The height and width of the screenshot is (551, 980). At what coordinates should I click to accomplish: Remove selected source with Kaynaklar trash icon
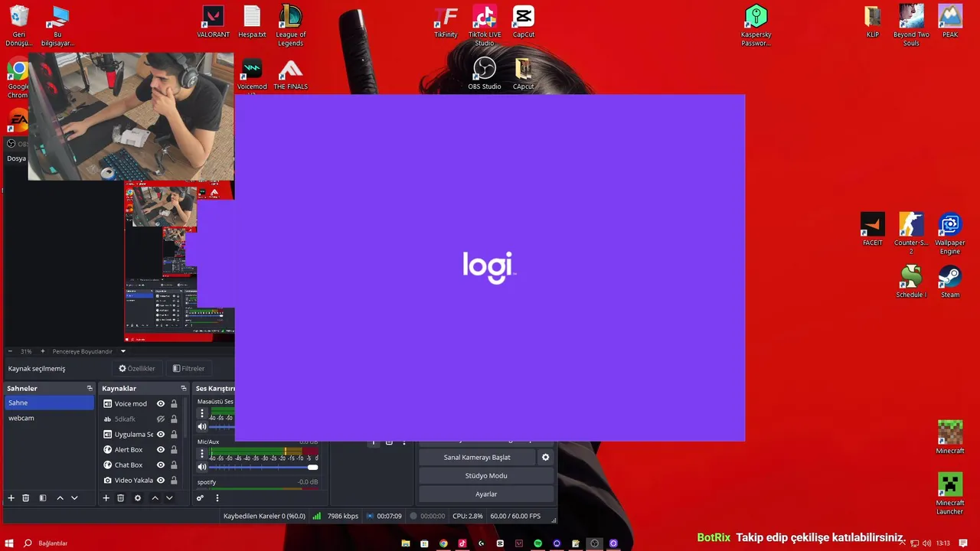(120, 498)
